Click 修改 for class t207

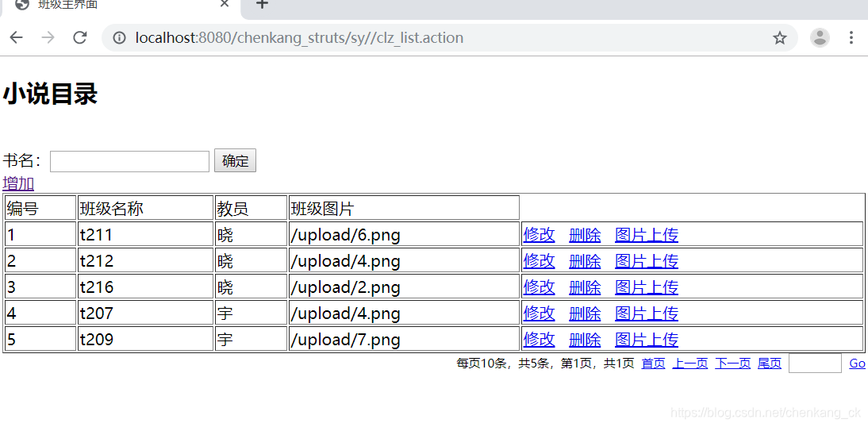[x=540, y=314]
